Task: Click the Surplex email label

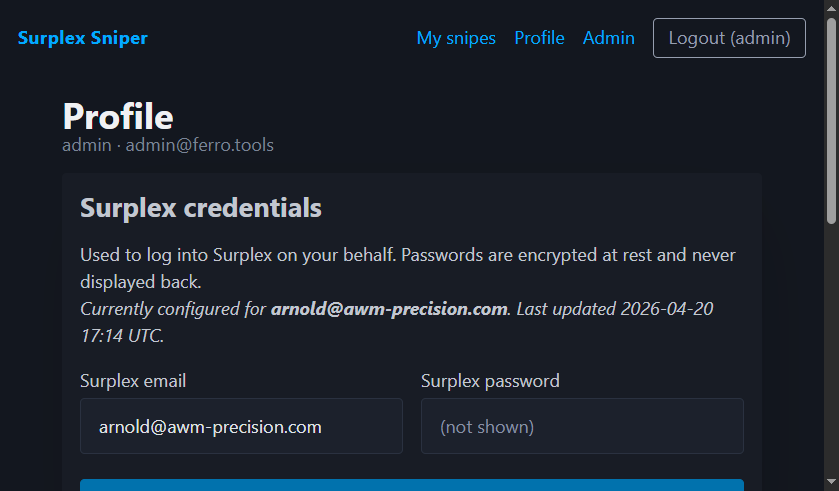Action: click(133, 381)
